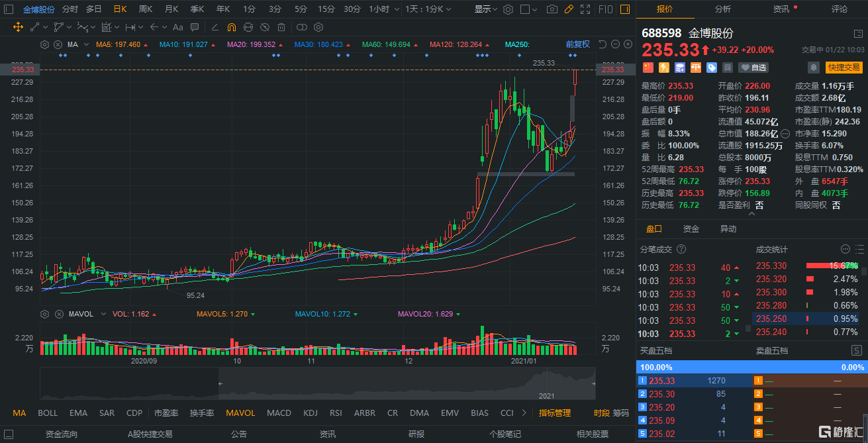Zoom out chart with minus icon
This screenshot has height=443, width=868.
(615, 44)
